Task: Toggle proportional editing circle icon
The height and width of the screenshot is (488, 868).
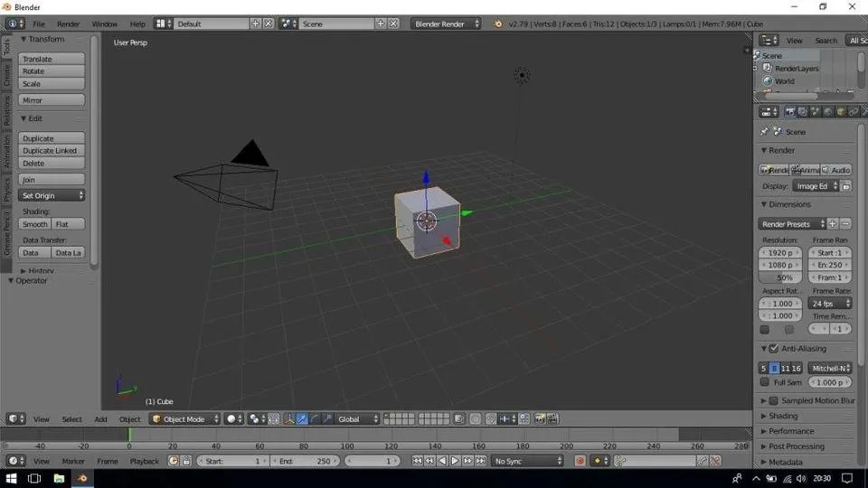Action: 476,418
